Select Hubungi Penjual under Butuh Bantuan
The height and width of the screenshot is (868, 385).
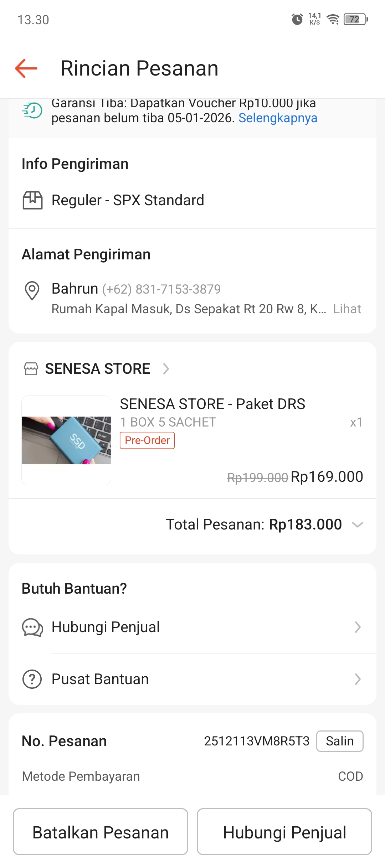pos(106,627)
